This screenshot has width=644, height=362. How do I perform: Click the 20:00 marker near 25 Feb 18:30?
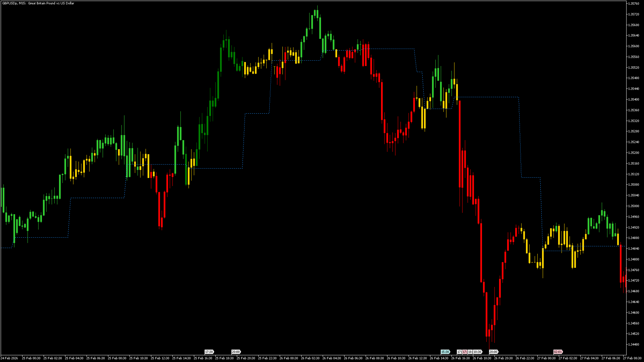(235, 352)
